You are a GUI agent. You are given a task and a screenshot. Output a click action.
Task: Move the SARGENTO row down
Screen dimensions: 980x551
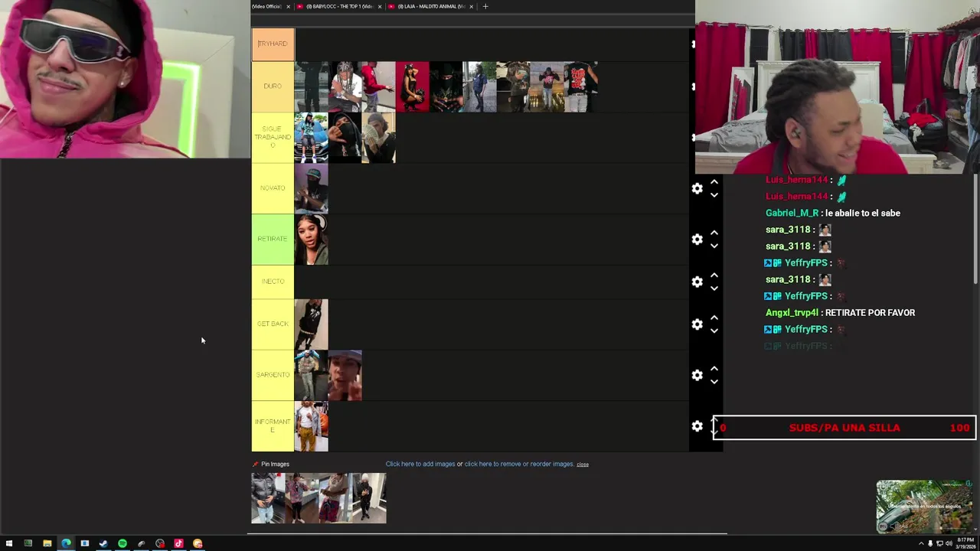[x=714, y=382]
